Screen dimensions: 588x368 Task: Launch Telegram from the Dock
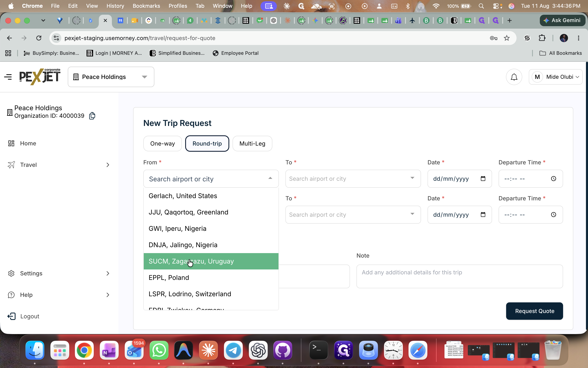(x=233, y=350)
